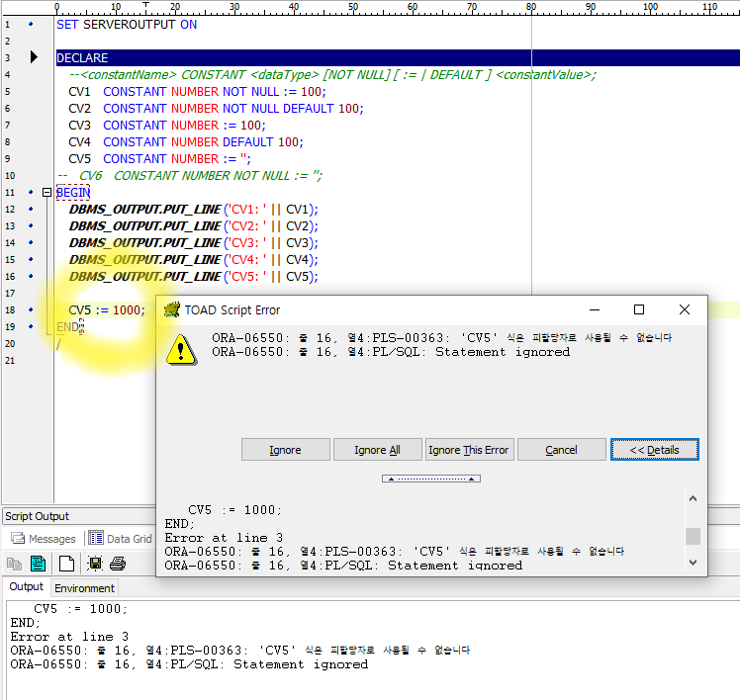
Task: Click the PUT_LINE 'CV3: ' statement
Action: 194,243
